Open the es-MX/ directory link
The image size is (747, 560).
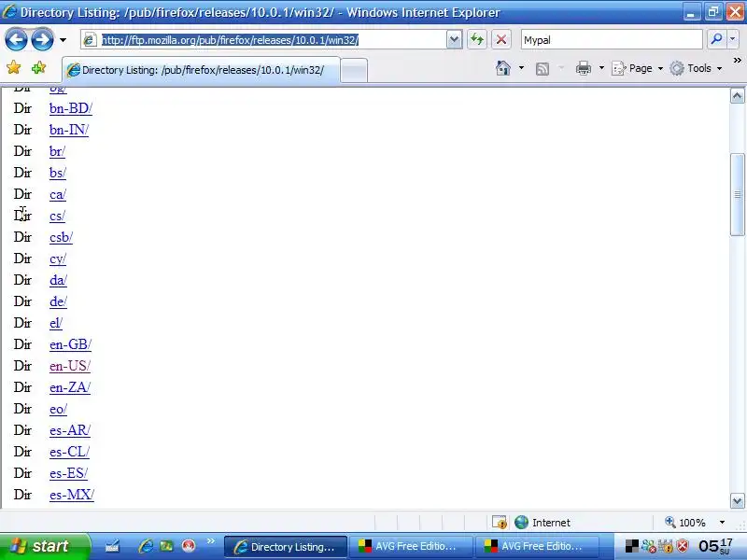coord(72,495)
